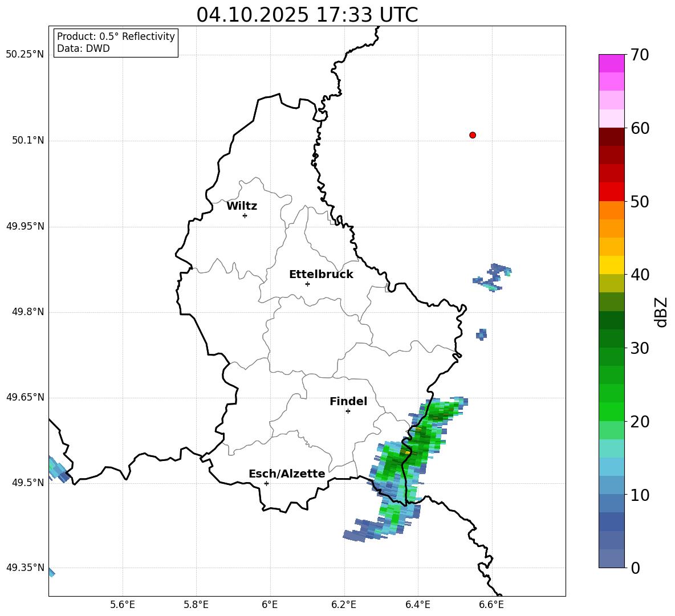Click the bright red colorbar segment near 50

click(611, 191)
